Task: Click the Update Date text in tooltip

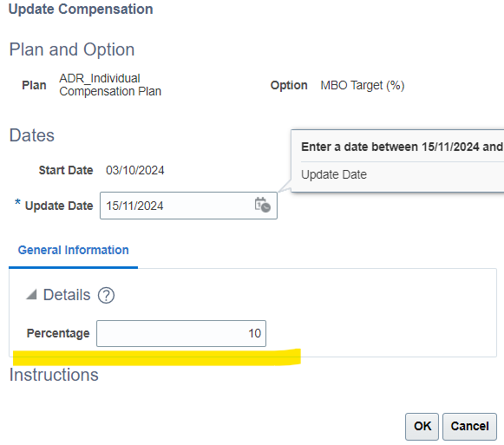Action: (334, 174)
